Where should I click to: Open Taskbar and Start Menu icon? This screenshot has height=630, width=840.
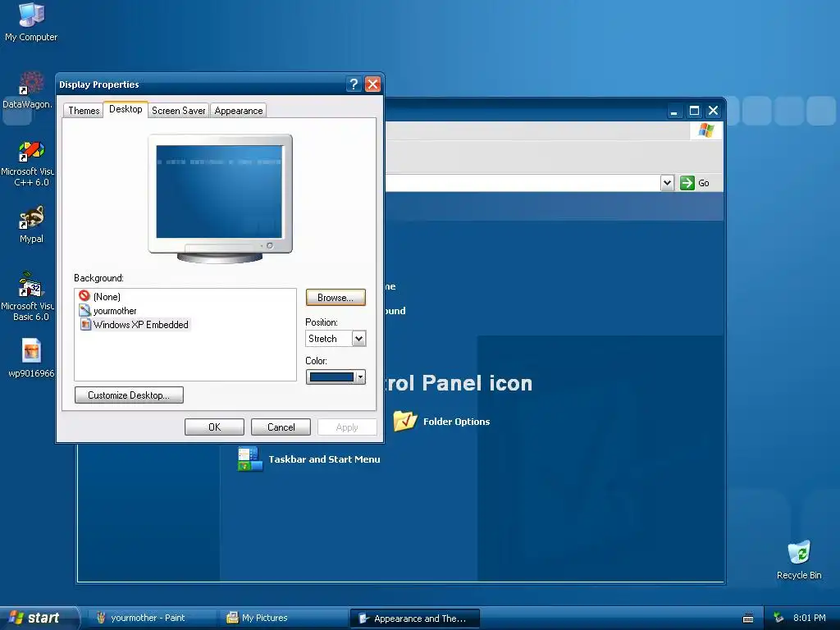(x=250, y=459)
